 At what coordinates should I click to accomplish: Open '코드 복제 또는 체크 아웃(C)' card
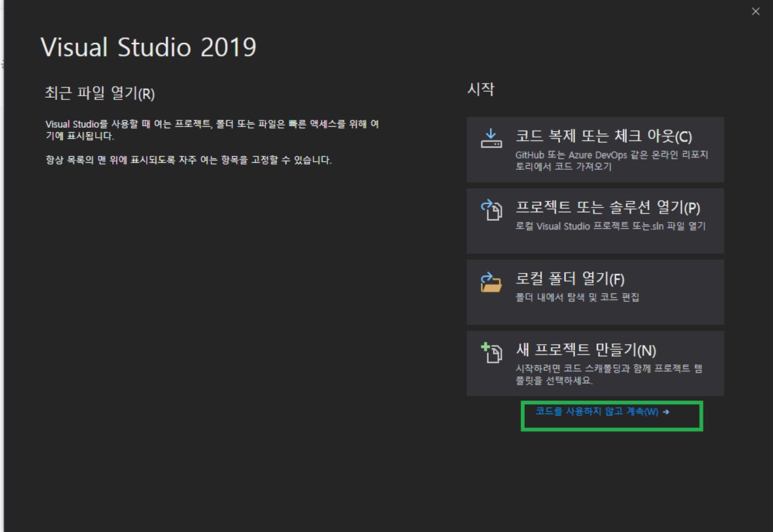pyautogui.click(x=595, y=149)
